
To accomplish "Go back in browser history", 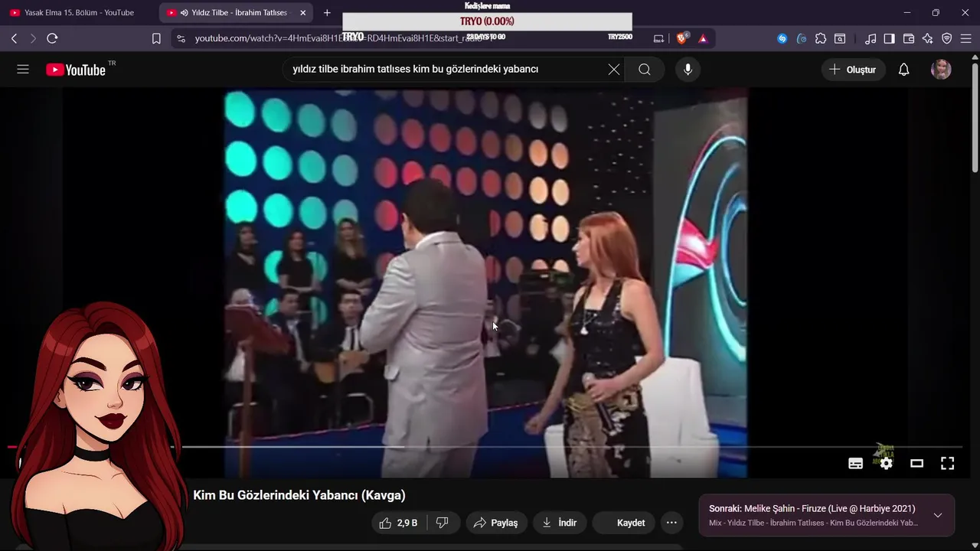I will point(15,38).
